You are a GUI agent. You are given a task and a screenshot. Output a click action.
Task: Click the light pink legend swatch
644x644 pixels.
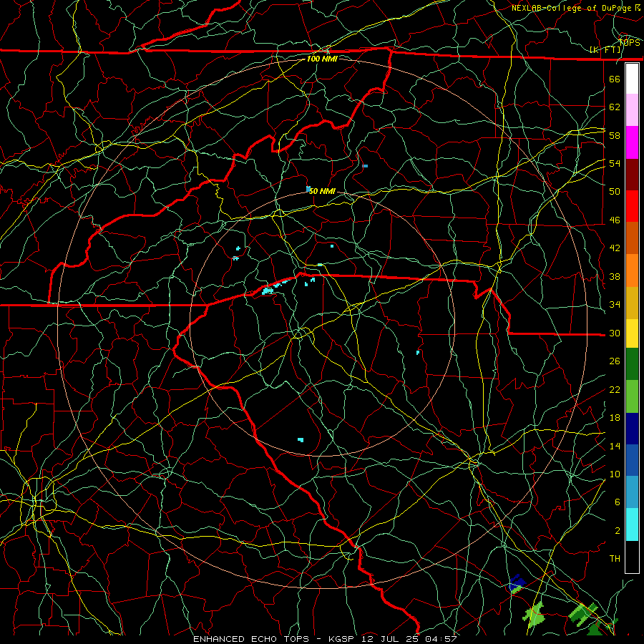(x=632, y=109)
